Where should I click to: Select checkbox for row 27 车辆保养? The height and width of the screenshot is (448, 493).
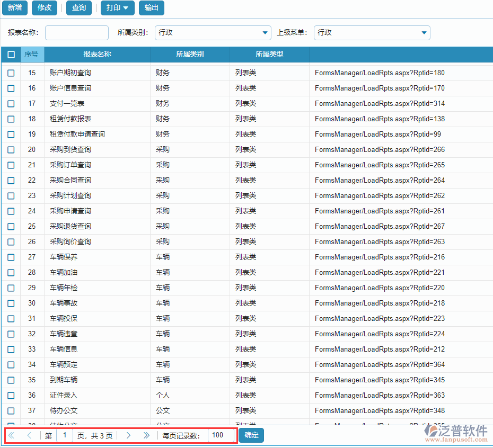tap(11, 257)
